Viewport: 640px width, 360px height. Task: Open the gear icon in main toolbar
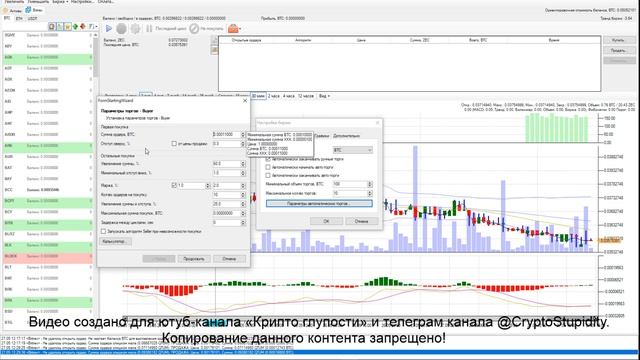pyautogui.click(x=135, y=29)
